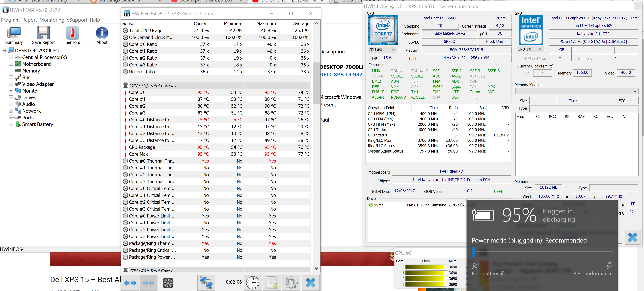Click the Maximum column header
Viewport: 644px width, 291px height.
260,23
